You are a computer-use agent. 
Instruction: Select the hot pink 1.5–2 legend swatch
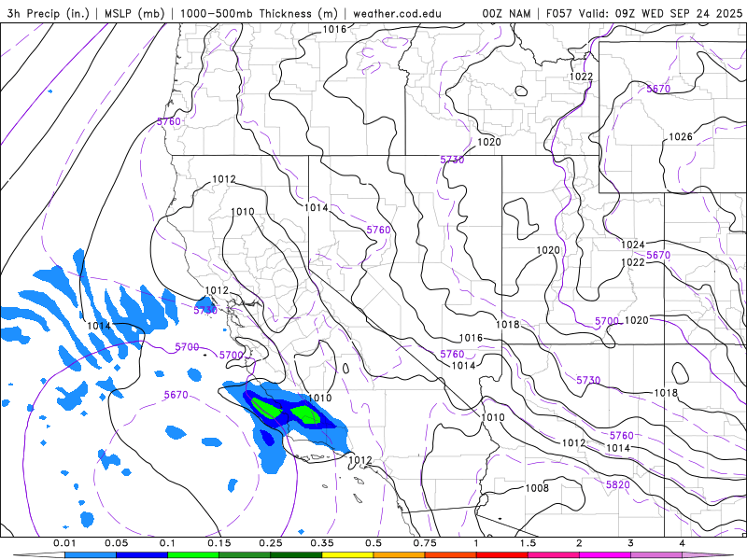pyautogui.click(x=554, y=555)
